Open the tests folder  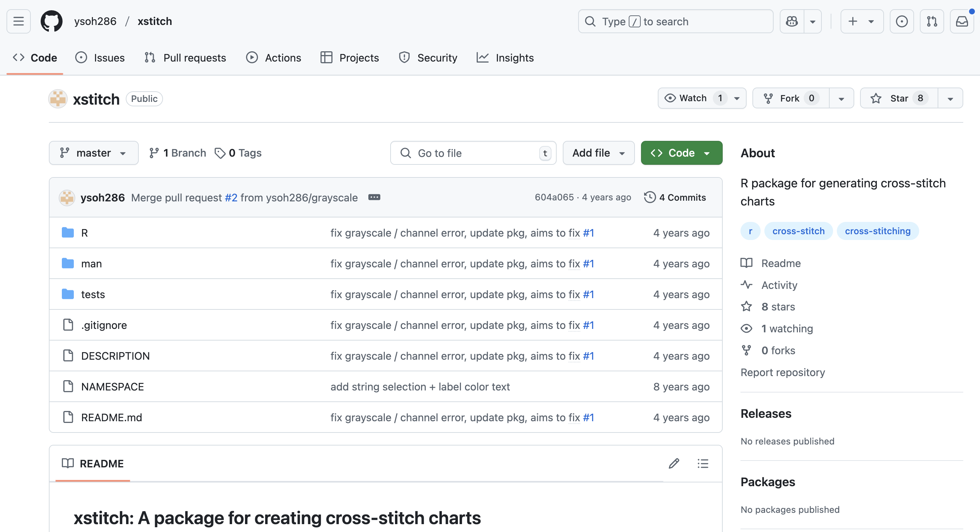click(93, 294)
